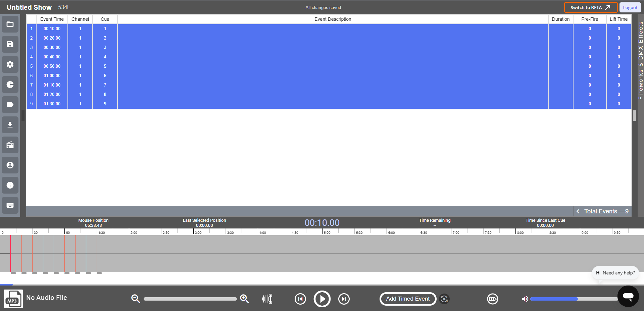Open the user account icon

coord(10,165)
